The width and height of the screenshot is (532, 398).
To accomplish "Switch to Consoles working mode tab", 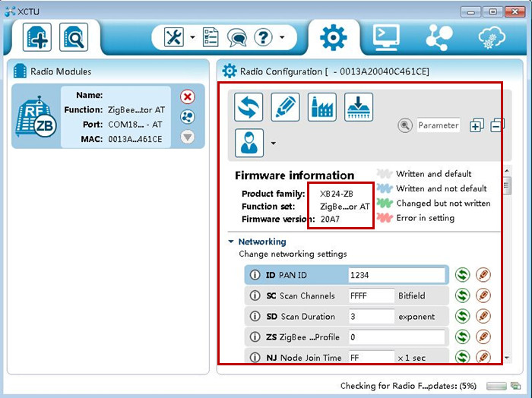I will [386, 37].
